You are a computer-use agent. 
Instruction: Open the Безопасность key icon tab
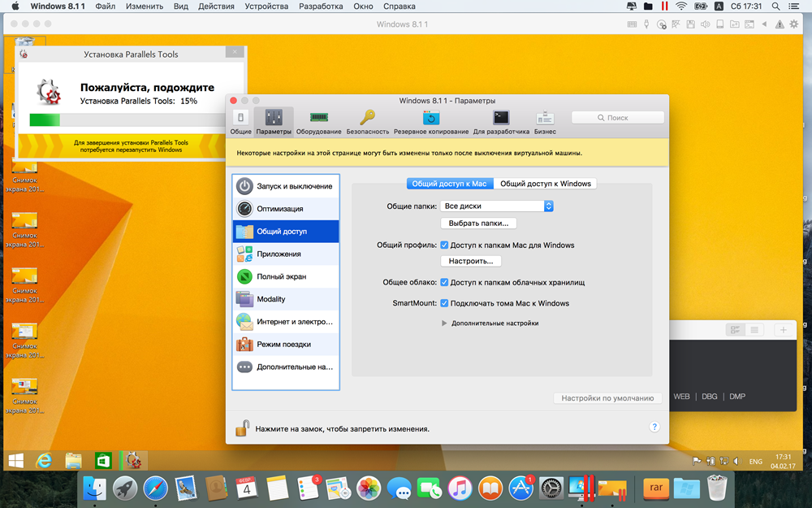pyautogui.click(x=368, y=123)
